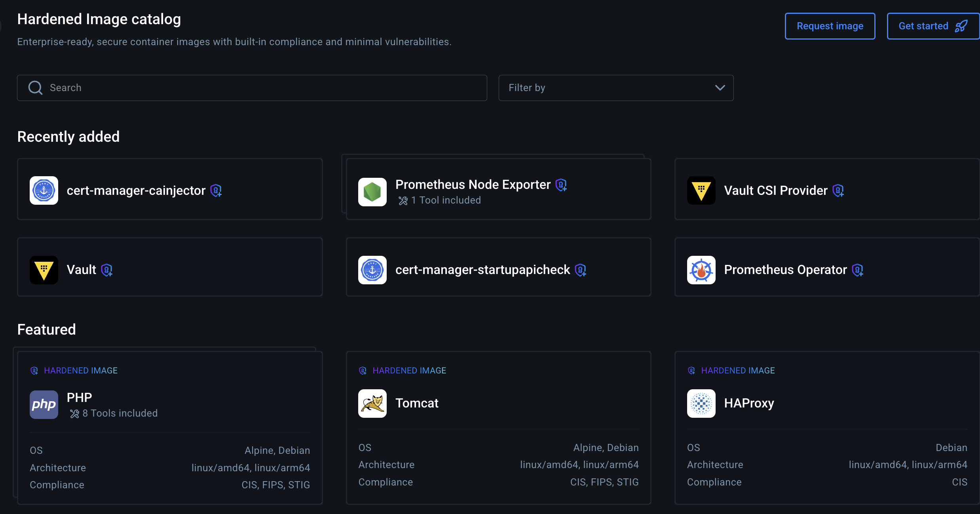This screenshot has height=514, width=980.
Task: Click hardened shield badge next to Vault
Action: (x=107, y=270)
